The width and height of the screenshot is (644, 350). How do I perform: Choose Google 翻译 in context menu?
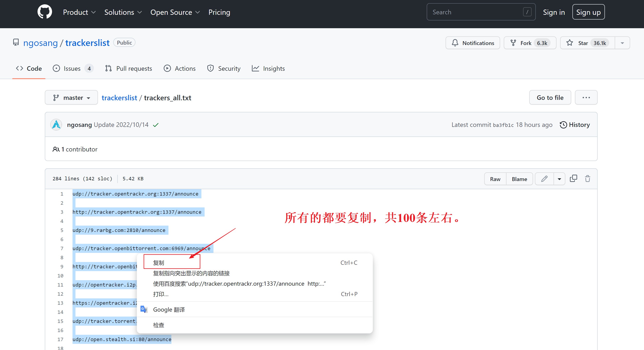point(255,310)
